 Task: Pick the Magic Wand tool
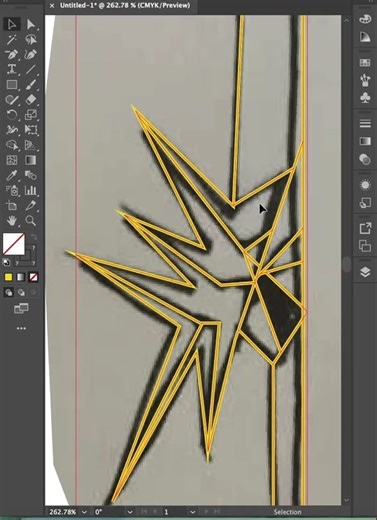point(12,40)
